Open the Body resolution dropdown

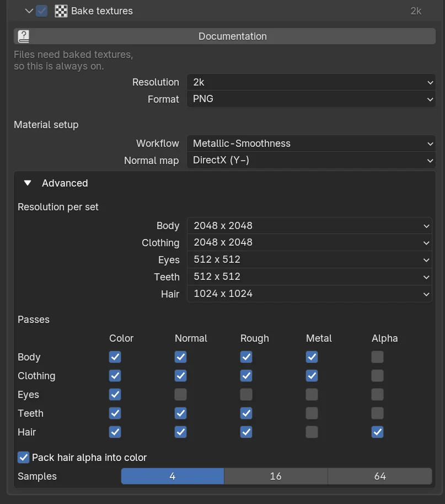pyautogui.click(x=309, y=226)
